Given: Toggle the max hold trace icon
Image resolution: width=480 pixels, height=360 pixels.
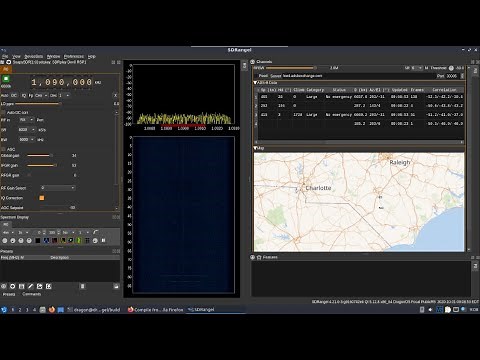Looking at the screenshot, I should click(71, 240).
